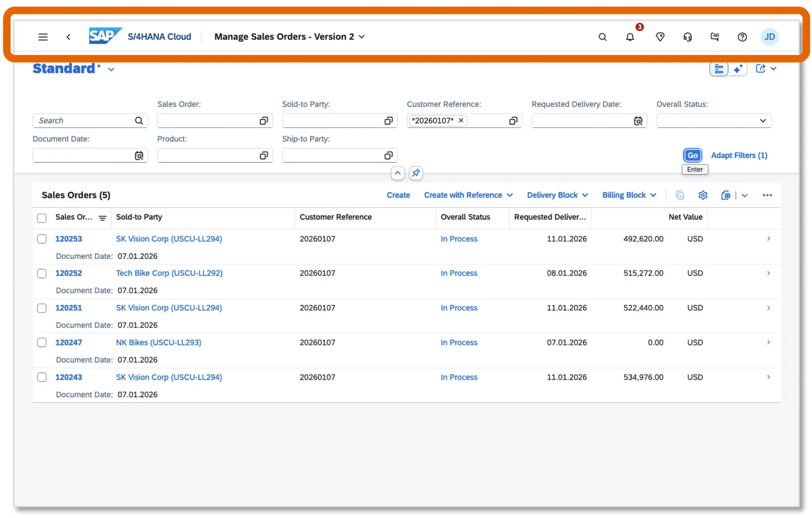
Task: Check the box for order 120251
Action: point(42,308)
